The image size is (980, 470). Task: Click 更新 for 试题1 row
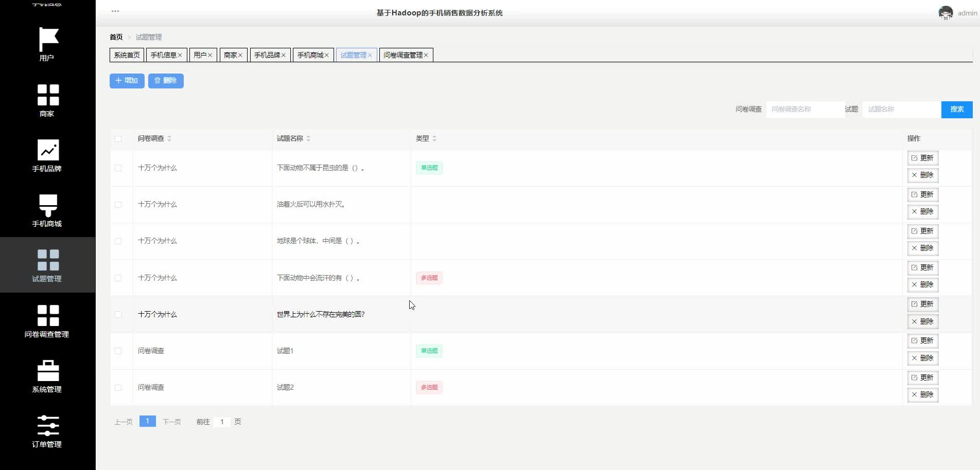point(923,340)
